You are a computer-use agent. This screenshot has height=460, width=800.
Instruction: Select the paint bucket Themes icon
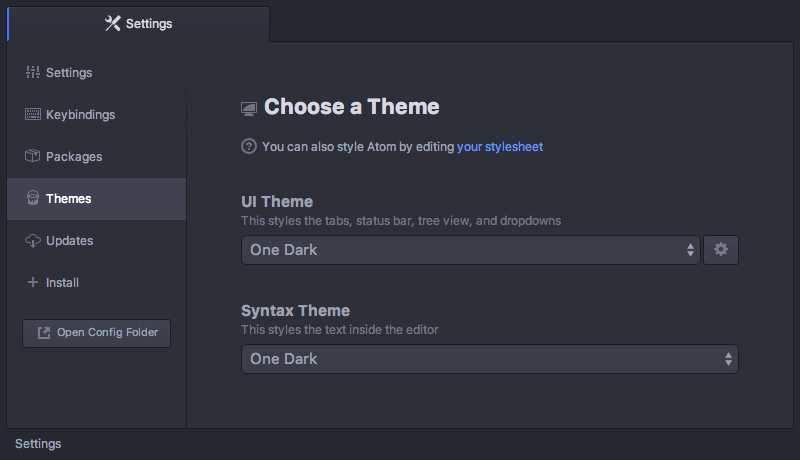32,199
